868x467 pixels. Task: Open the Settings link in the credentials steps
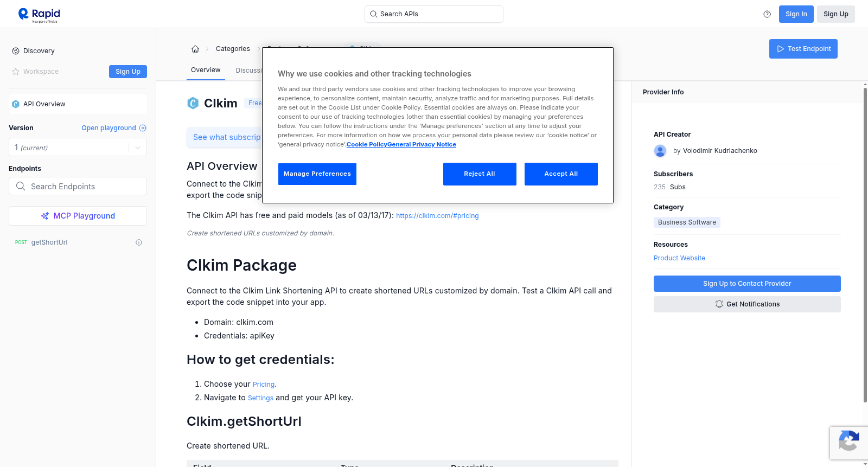point(260,398)
